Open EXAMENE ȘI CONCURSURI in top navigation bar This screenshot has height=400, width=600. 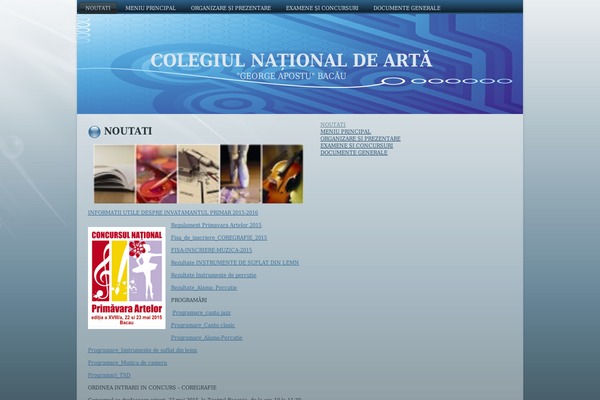pyautogui.click(x=322, y=8)
